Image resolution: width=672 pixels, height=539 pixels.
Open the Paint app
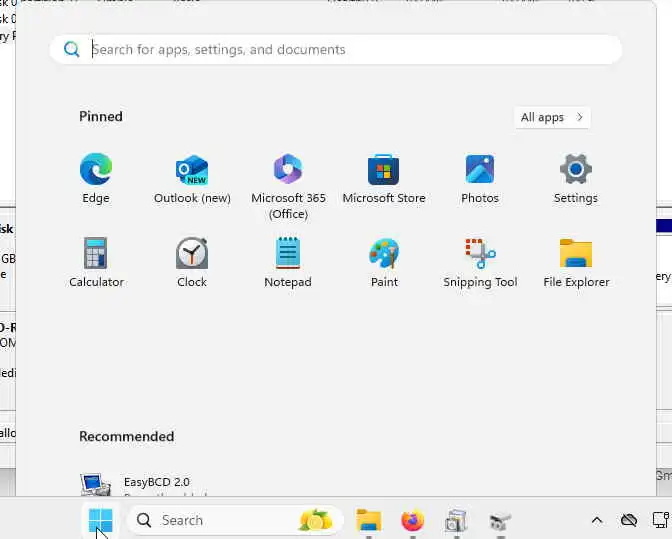(384, 262)
